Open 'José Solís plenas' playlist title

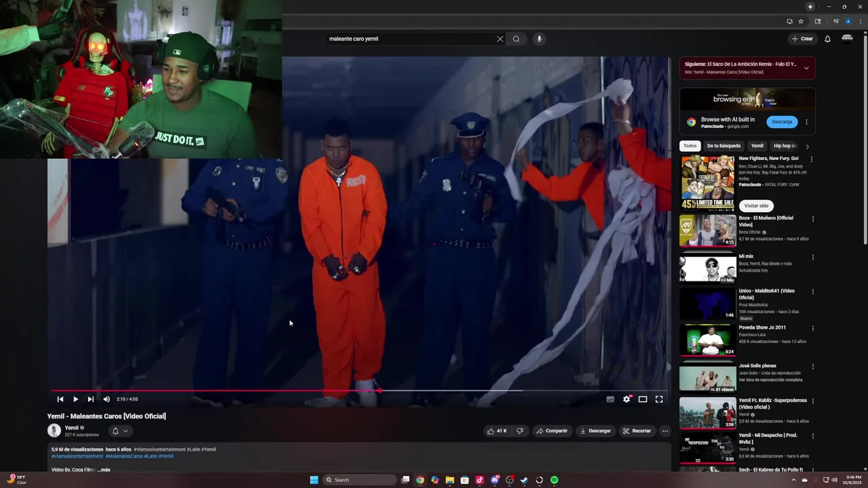point(757,366)
